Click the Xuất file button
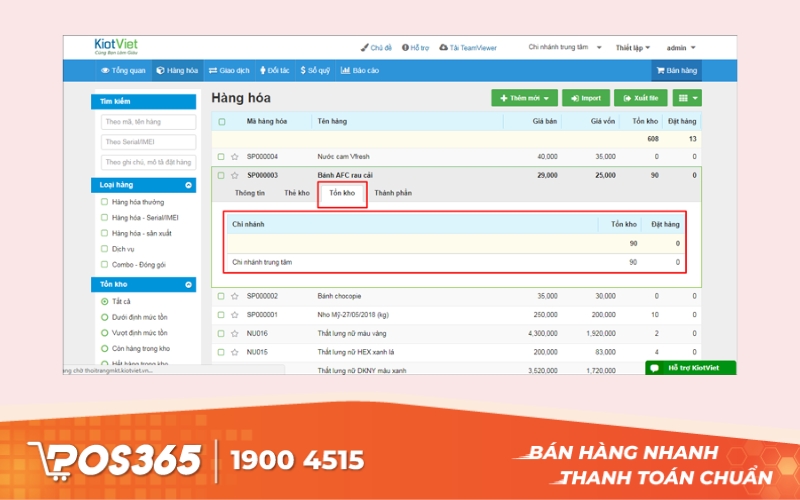This screenshot has height=500, width=800. click(641, 98)
